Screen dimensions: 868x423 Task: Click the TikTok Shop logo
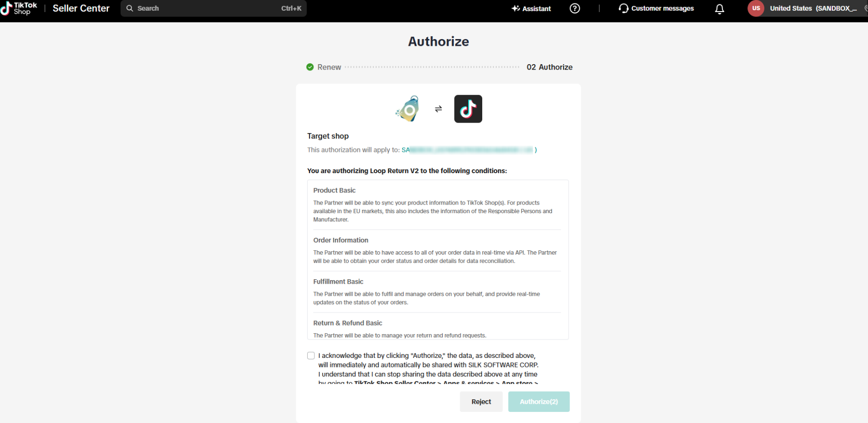tap(19, 8)
